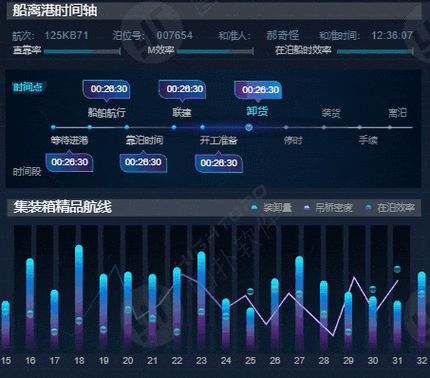Click the purple marker icon beside 吊桥密度

[307, 208]
